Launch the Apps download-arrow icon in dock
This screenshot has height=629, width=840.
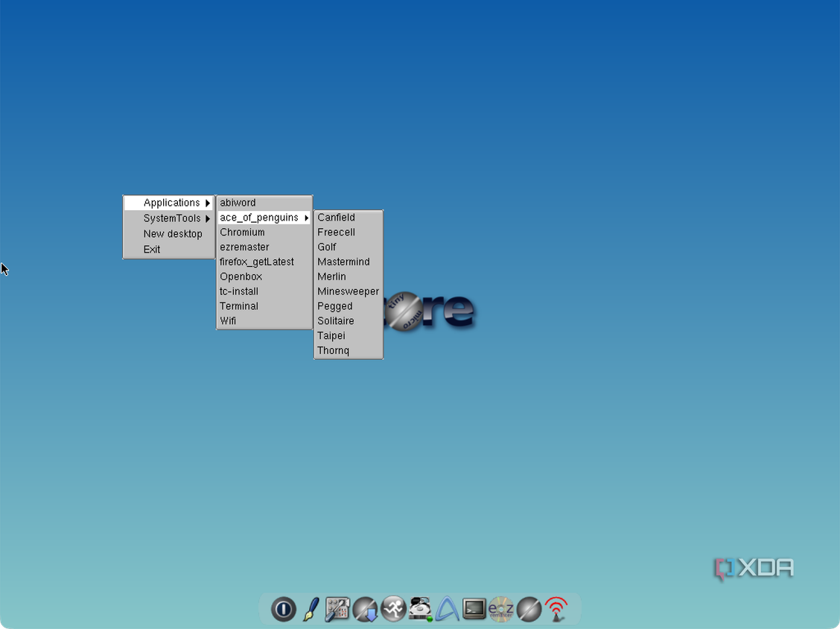pos(366,609)
